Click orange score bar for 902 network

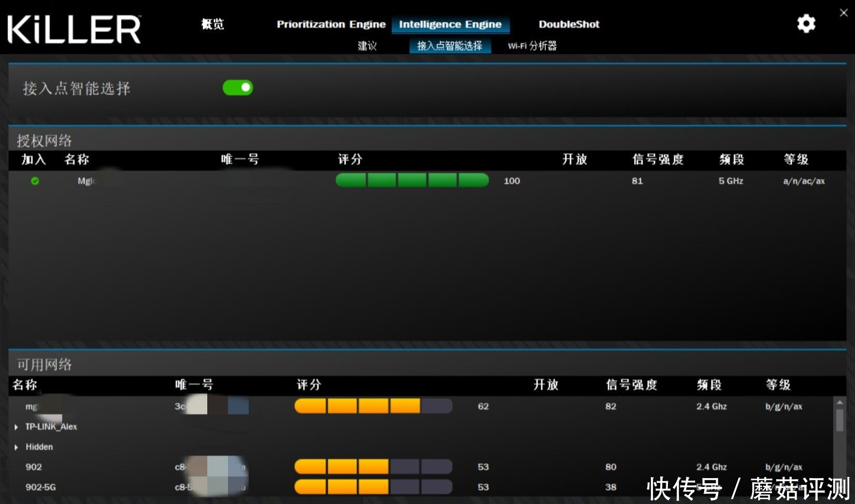(x=373, y=467)
